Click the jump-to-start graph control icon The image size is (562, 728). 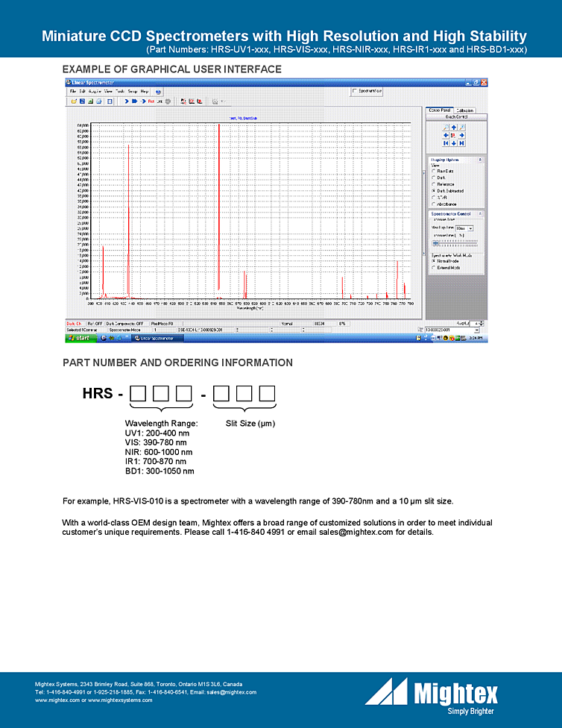(x=446, y=143)
